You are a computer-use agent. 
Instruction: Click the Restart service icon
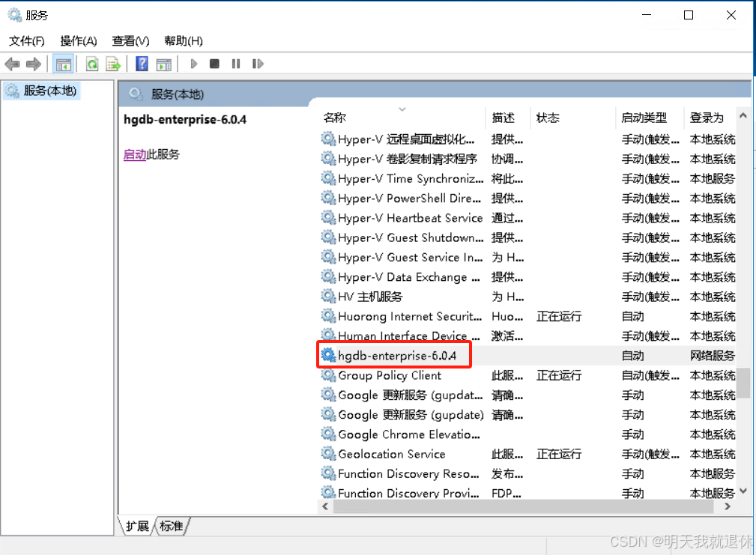click(x=258, y=64)
